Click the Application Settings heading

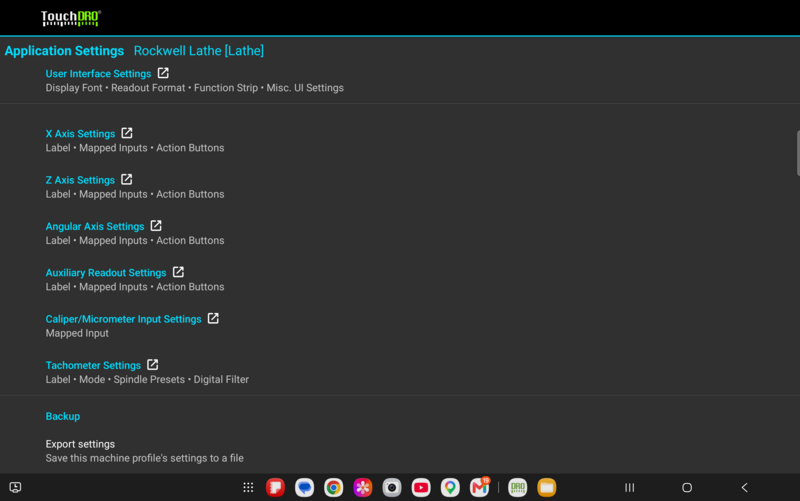64,51
